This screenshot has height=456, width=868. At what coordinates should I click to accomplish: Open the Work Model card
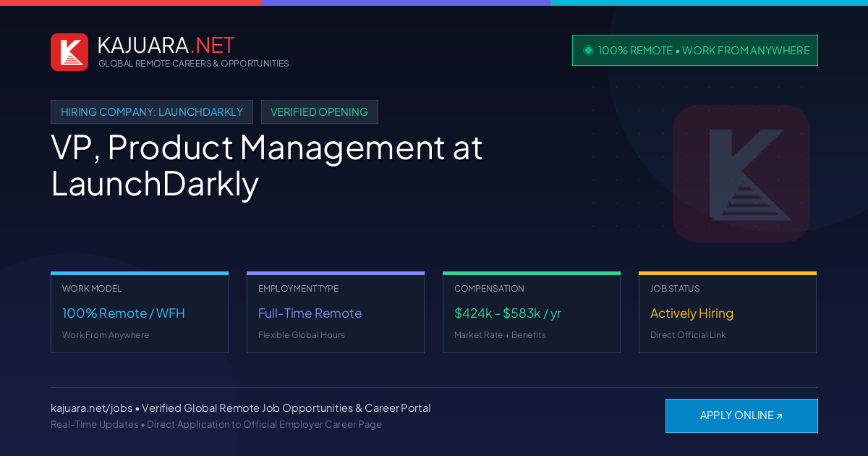click(x=140, y=313)
